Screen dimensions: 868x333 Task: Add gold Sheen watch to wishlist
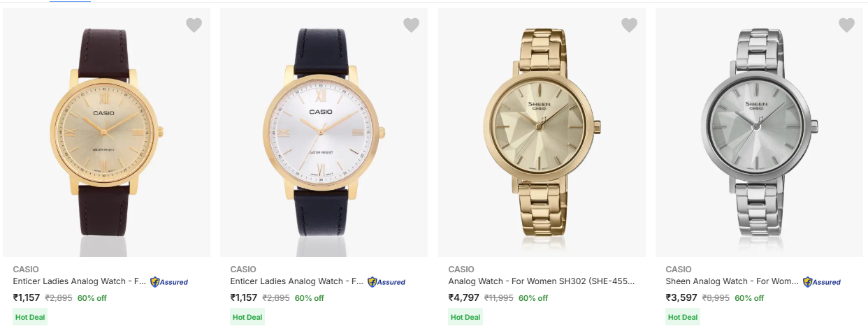point(629,26)
